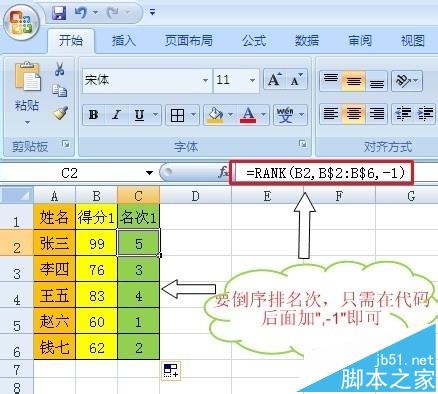Increase font size with large A

(275, 80)
